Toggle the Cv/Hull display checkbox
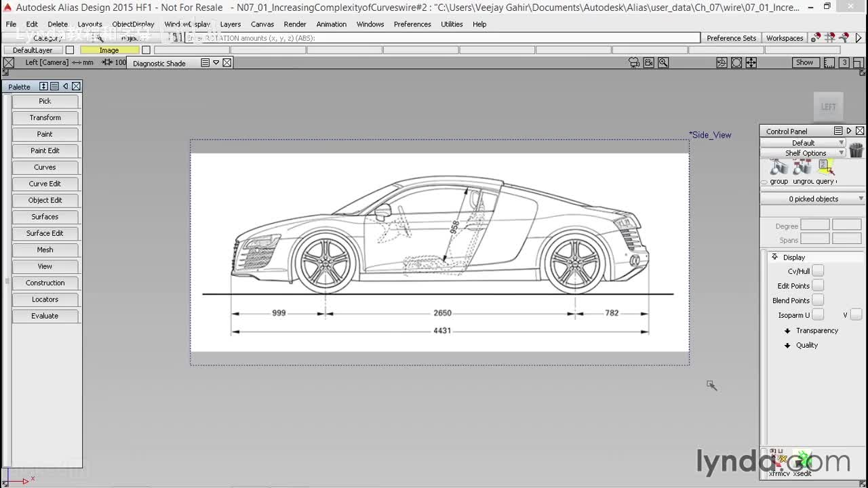 818,271
